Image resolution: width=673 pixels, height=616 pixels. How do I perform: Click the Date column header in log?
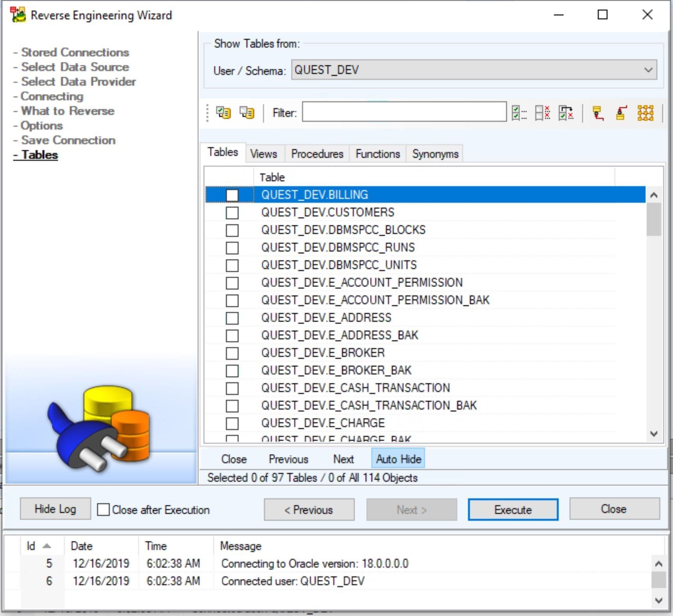click(101, 546)
